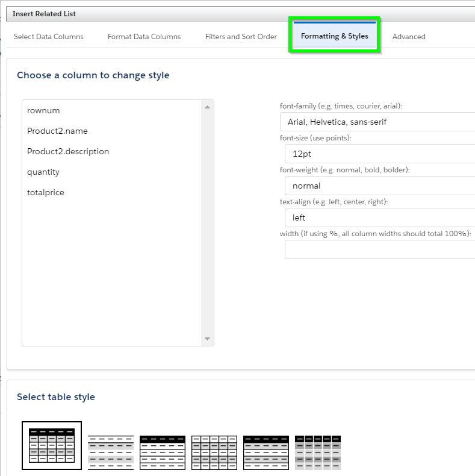Click the text-align left field
This screenshot has width=475, height=476.
[380, 218]
